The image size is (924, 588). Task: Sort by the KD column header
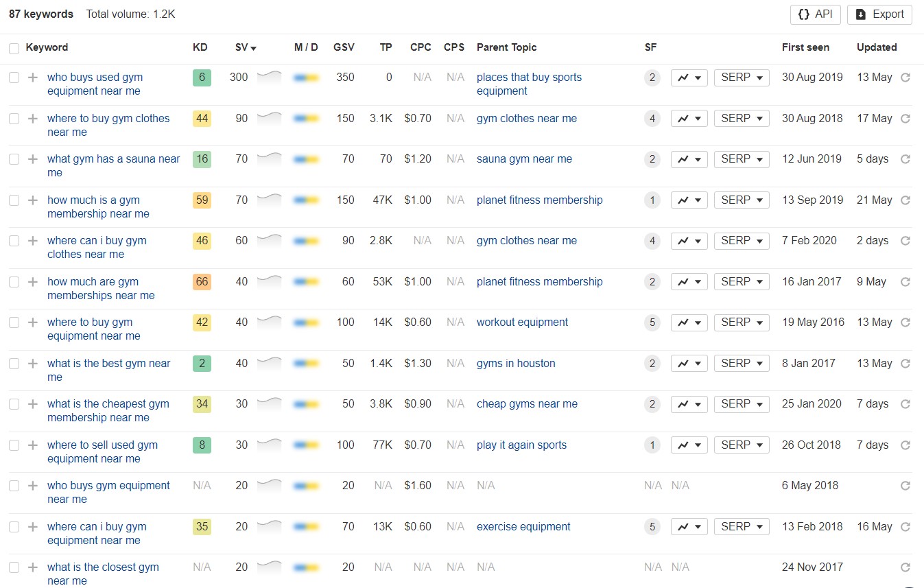click(200, 47)
